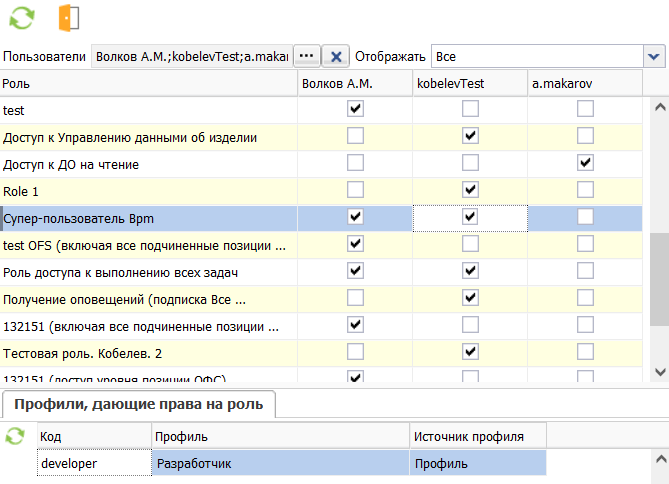The width and height of the screenshot is (669, 484).
Task: Toggle Role 1 checkbox for kobelevTest
Action: (470, 189)
